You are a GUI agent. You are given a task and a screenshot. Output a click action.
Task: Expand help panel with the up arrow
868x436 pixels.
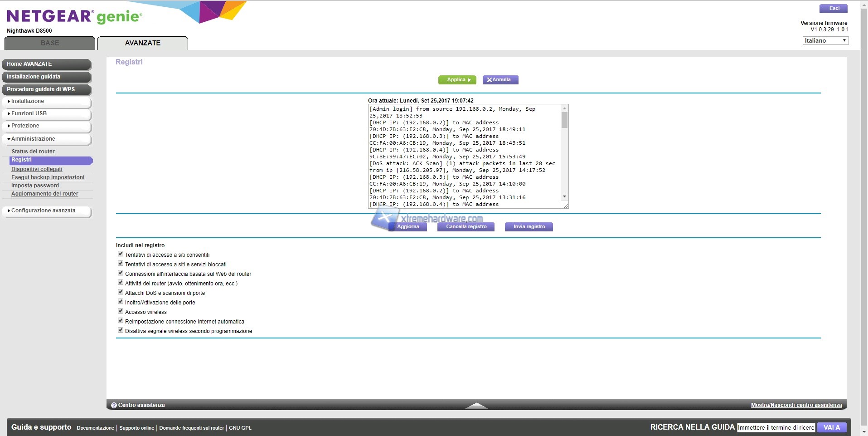pos(476,405)
